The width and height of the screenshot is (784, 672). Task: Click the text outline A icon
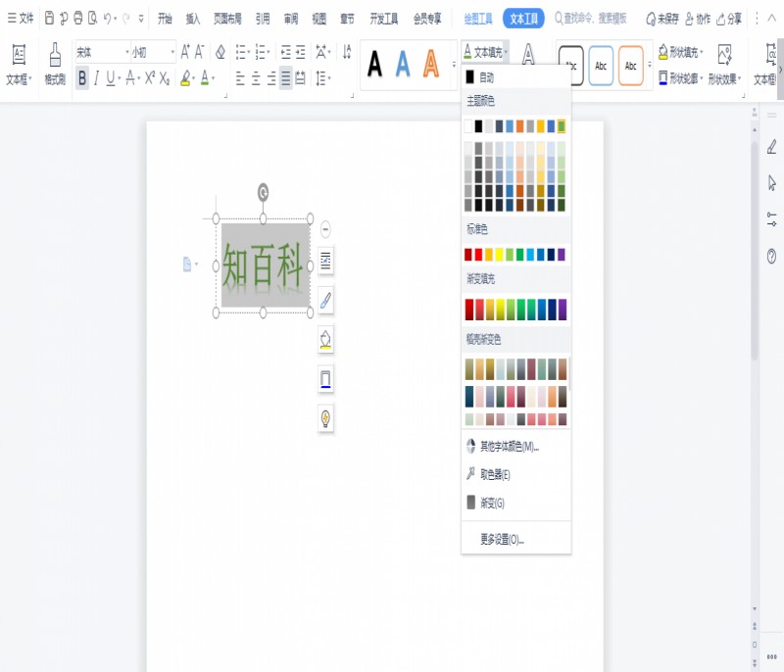[x=528, y=53]
